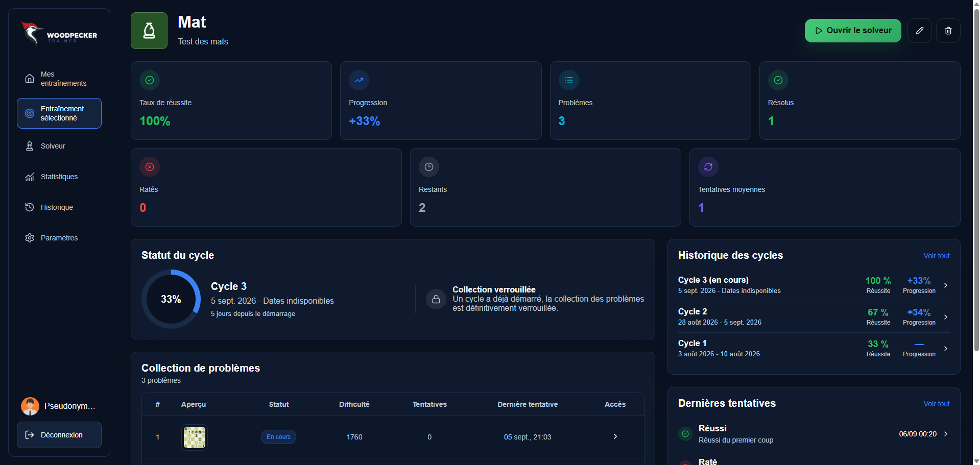Open problem 1 access chevron

click(x=615, y=436)
